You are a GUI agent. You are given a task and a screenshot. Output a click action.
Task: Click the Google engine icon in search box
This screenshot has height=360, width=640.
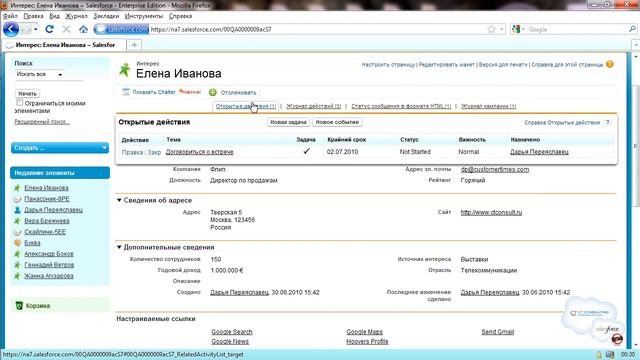click(516, 29)
